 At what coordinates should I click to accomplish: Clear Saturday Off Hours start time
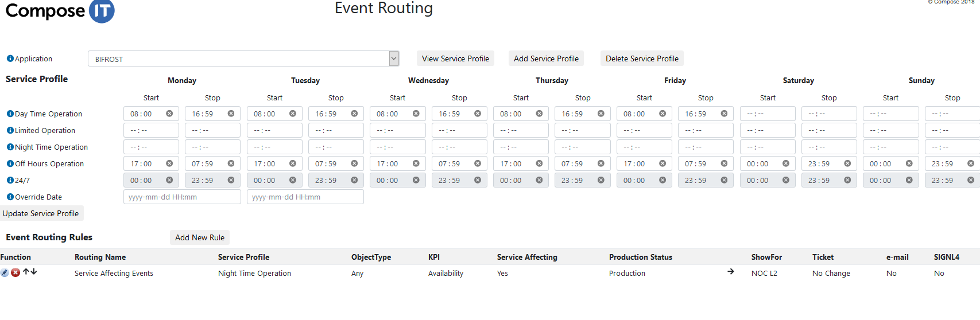(x=786, y=163)
